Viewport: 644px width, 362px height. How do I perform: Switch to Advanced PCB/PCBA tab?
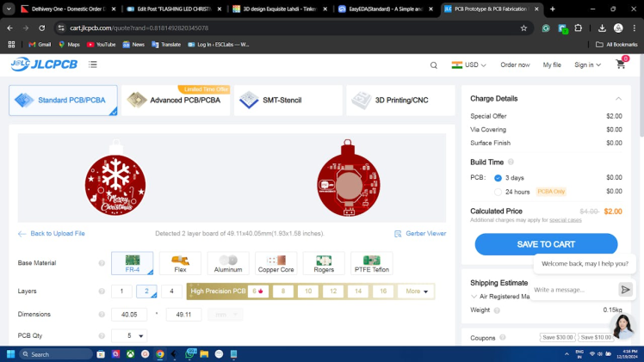pos(176,100)
